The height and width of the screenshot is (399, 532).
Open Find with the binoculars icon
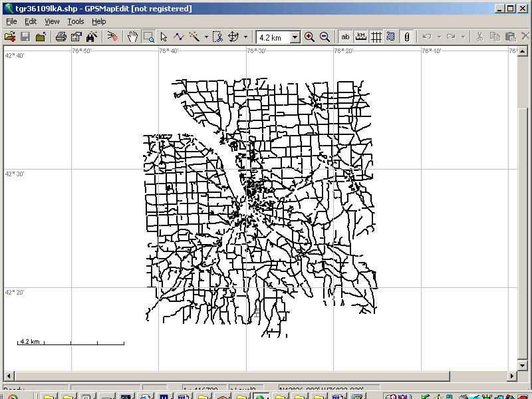(x=92, y=37)
